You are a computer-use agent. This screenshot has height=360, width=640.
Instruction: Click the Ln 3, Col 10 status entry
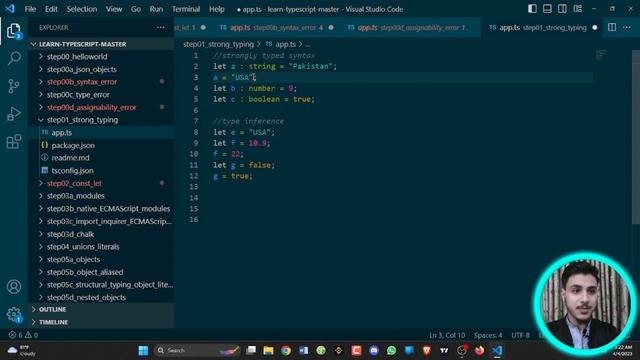point(447,335)
